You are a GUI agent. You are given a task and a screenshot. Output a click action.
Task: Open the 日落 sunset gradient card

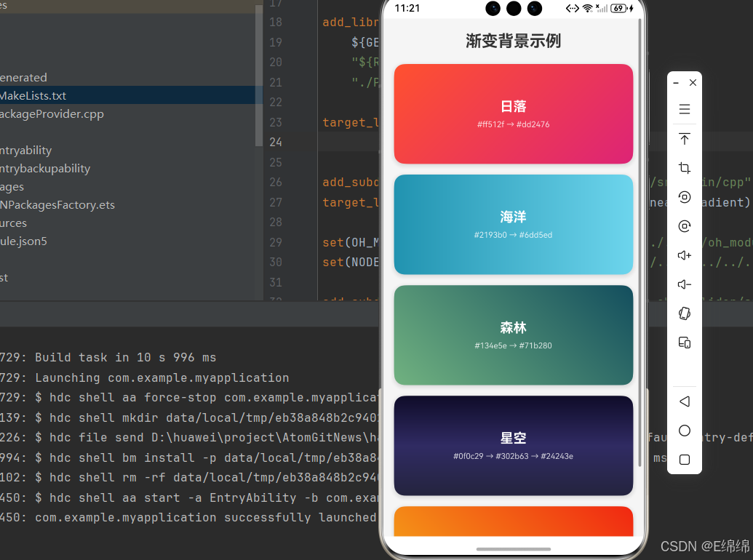(514, 113)
